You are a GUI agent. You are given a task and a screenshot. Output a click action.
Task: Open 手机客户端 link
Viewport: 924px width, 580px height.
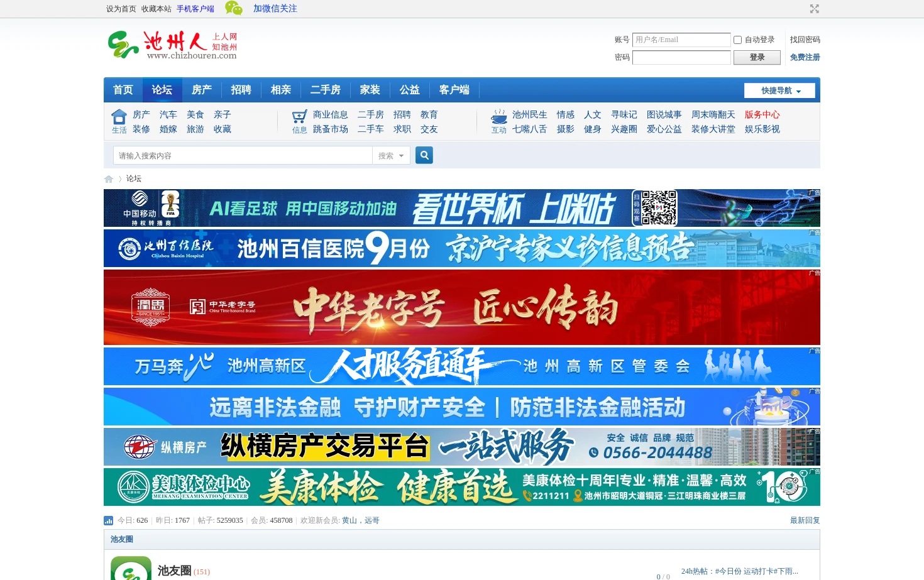click(195, 9)
